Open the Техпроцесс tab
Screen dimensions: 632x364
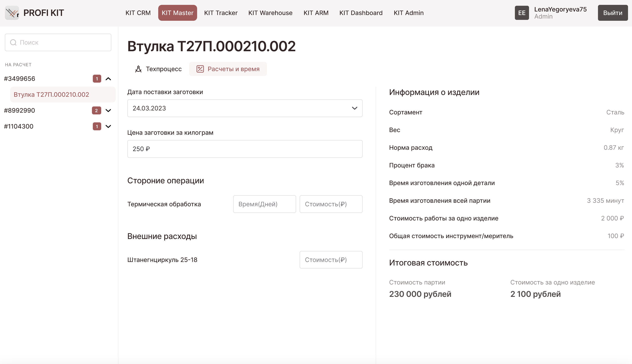(x=159, y=69)
